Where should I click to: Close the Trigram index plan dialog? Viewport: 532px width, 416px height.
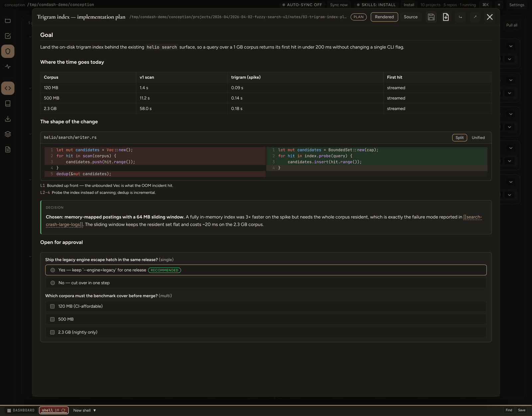[490, 17]
